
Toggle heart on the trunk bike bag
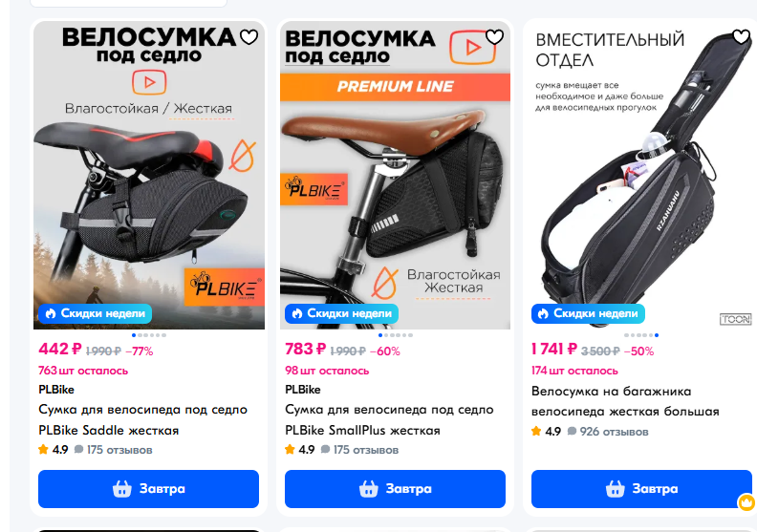coord(742,36)
